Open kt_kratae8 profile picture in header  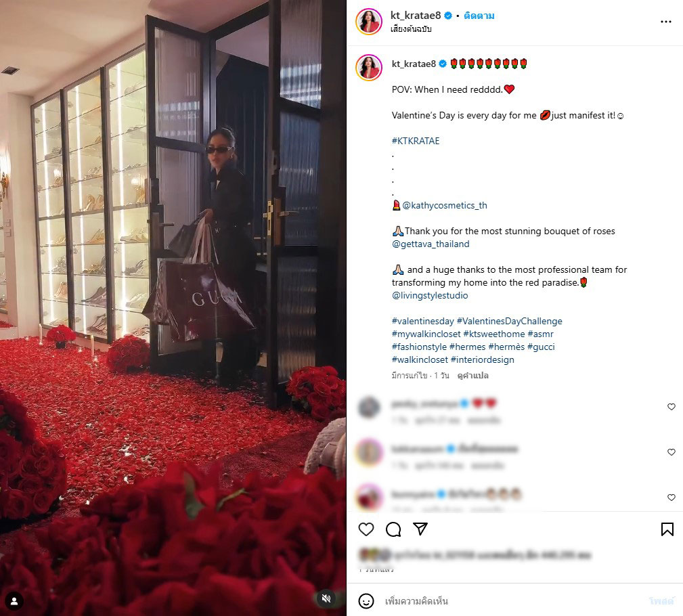click(x=368, y=21)
